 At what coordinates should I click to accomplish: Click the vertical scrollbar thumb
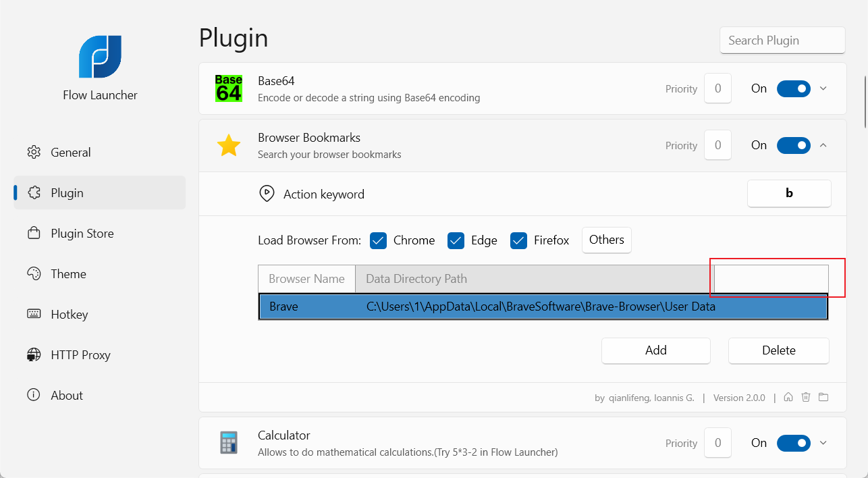pos(865,101)
